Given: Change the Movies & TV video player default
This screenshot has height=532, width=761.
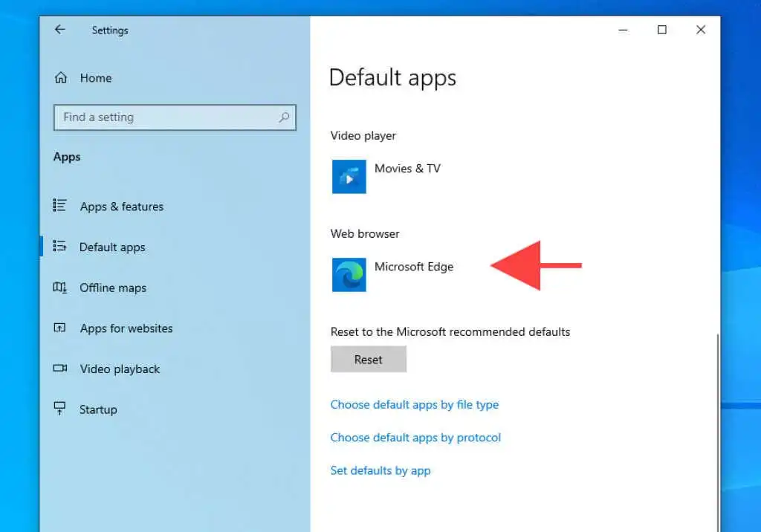Looking at the screenshot, I should (x=408, y=169).
